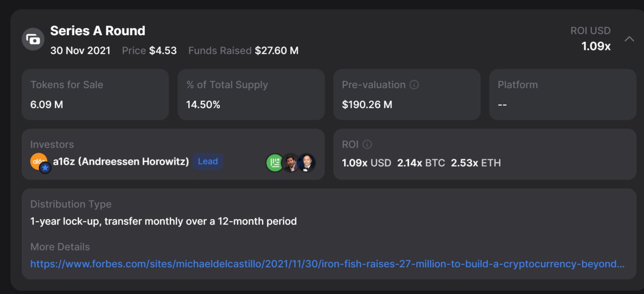Screen dimensions: 644x294
Task: Select the % of Total Supply card
Action: 251,95
